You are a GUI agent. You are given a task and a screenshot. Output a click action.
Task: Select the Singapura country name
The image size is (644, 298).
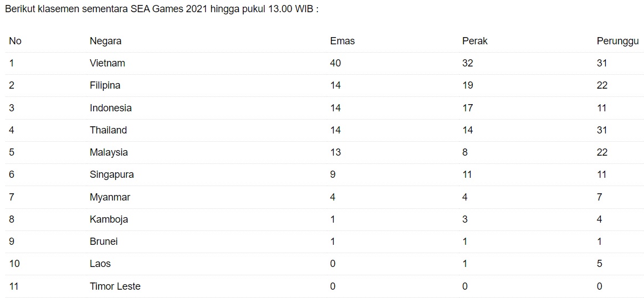coord(111,174)
